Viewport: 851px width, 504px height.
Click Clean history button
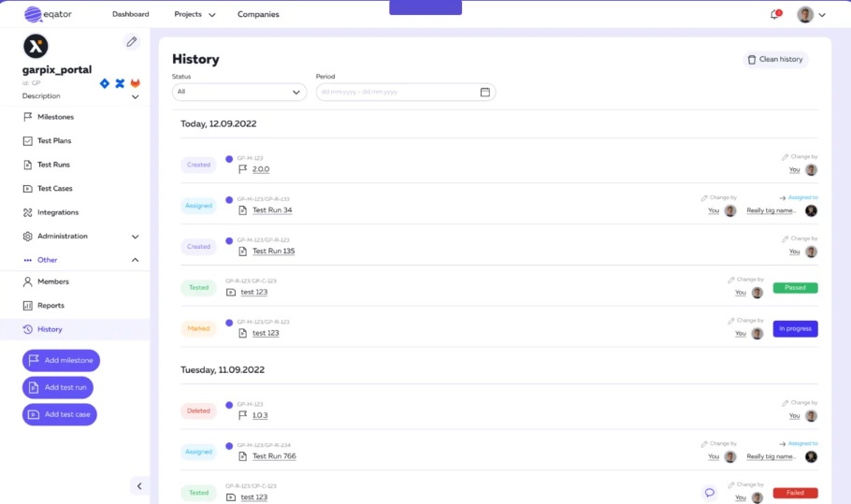click(x=775, y=59)
